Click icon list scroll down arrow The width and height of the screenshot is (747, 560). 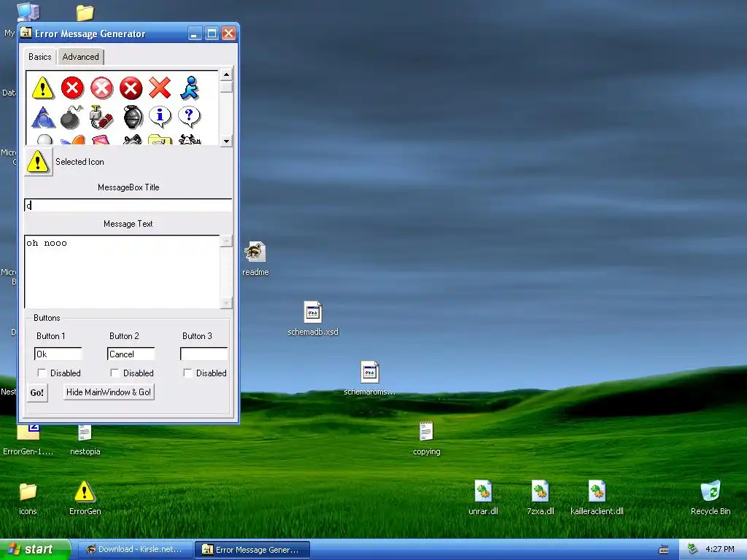pos(226,141)
